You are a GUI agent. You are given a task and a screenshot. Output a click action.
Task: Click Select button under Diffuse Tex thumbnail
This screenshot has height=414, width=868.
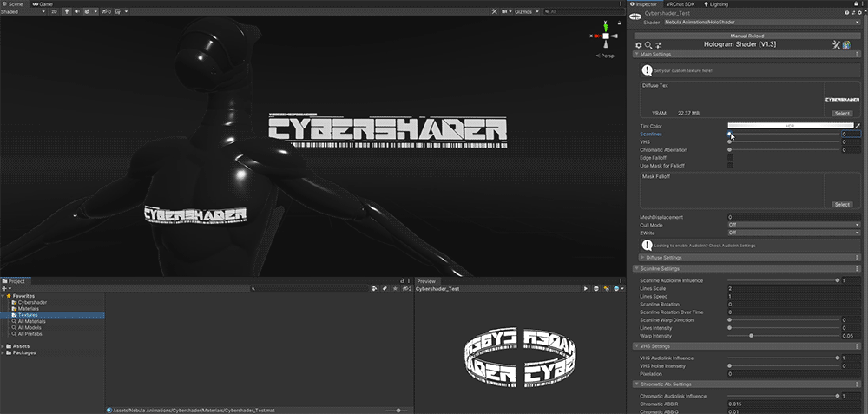[x=841, y=114]
